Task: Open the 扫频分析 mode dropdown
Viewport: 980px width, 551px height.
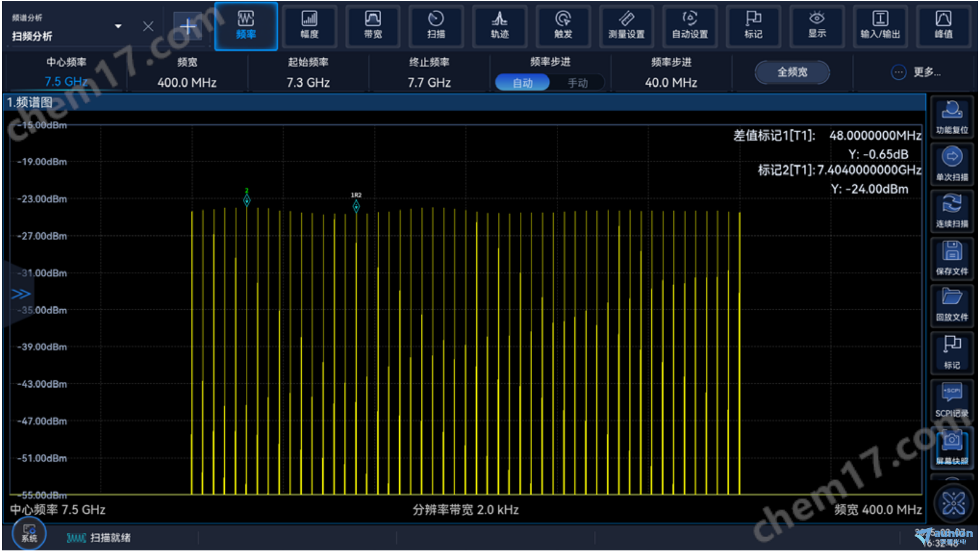Action: (118, 26)
